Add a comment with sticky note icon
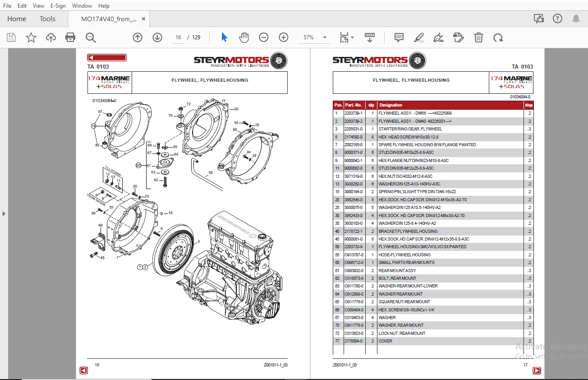Viewport: 588px width, 380px height. click(399, 37)
